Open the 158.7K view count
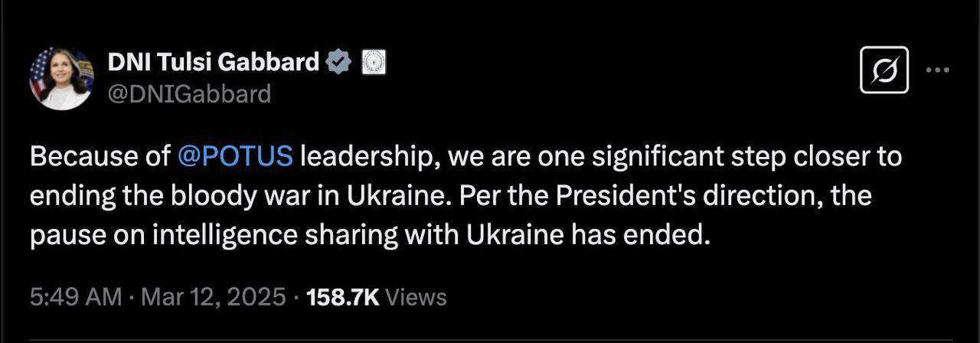980x343 pixels. [x=342, y=297]
